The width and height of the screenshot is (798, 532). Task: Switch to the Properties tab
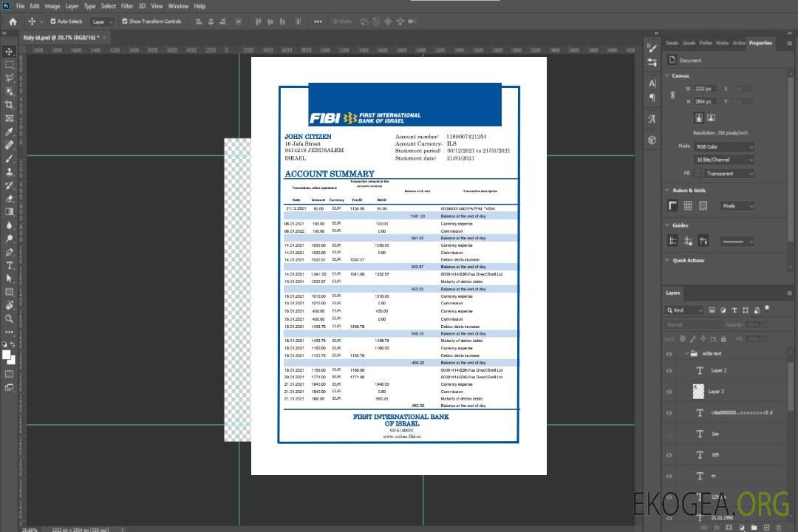pyautogui.click(x=760, y=43)
